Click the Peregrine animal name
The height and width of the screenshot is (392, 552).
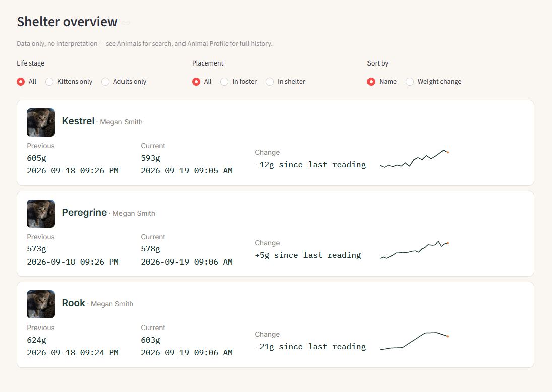click(x=84, y=212)
